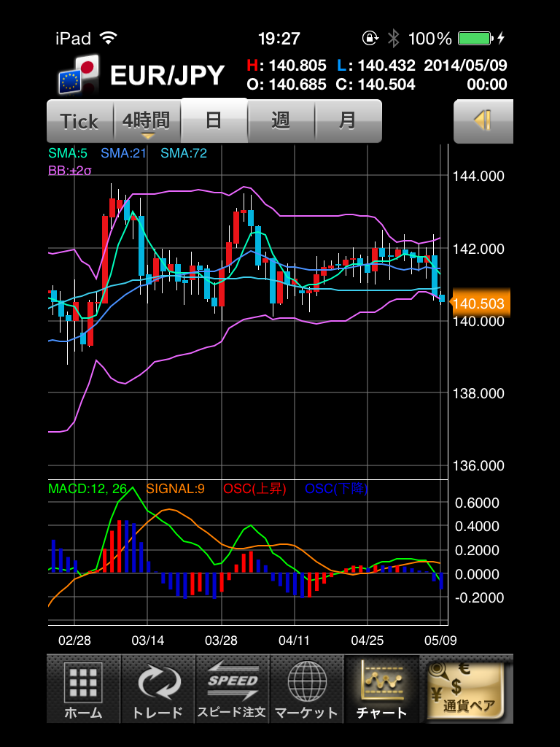This screenshot has width=560, height=747.
Task: Tap the EUR/JPY pair title
Action: (167, 75)
